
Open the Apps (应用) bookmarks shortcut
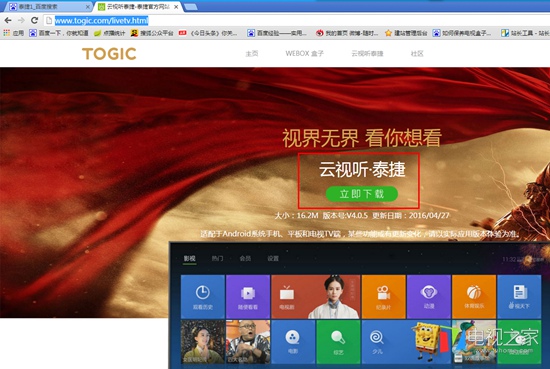[x=13, y=33]
